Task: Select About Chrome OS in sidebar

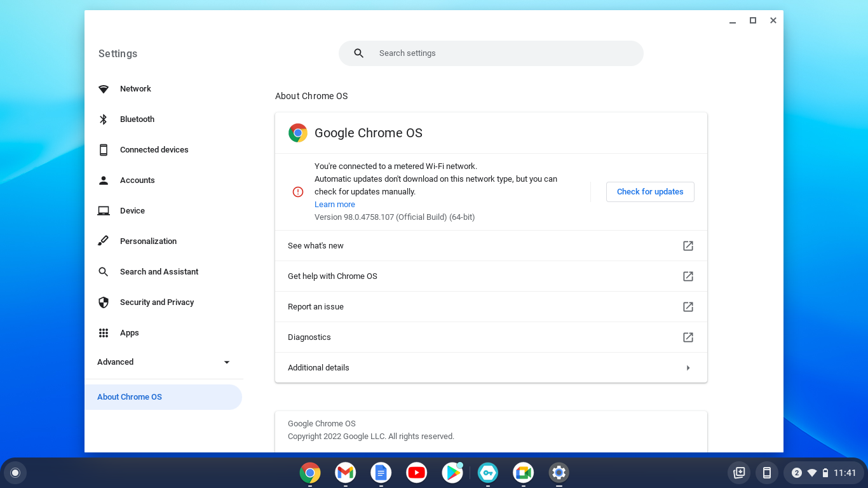Action: click(163, 397)
